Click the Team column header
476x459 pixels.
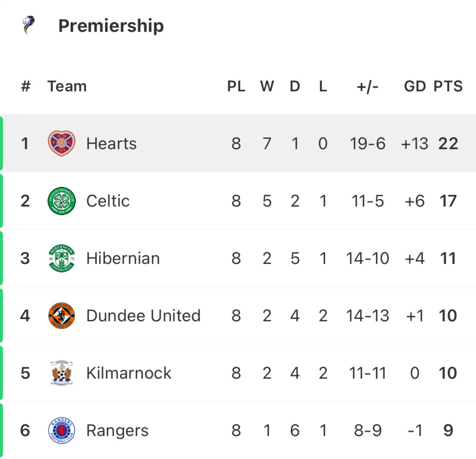(67, 86)
